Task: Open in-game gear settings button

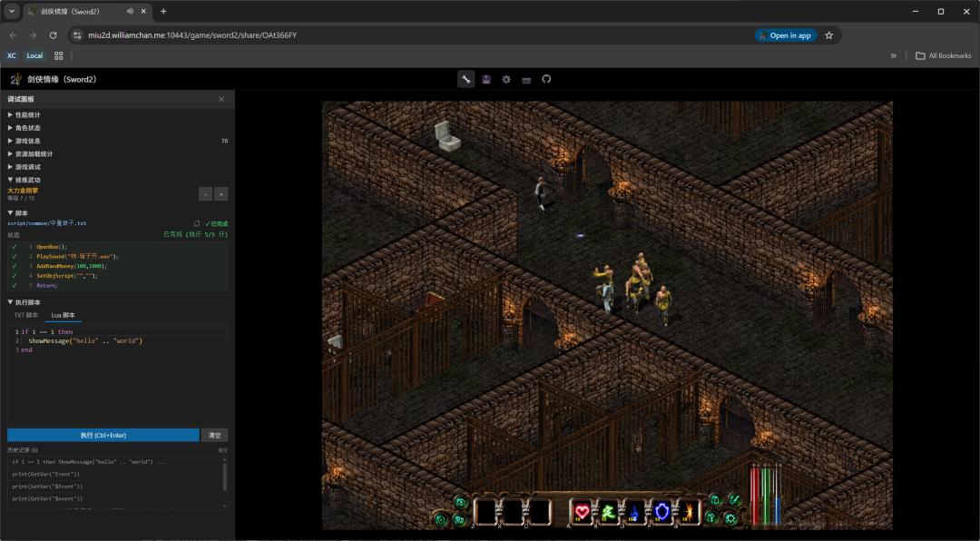Action: pyautogui.click(x=730, y=518)
